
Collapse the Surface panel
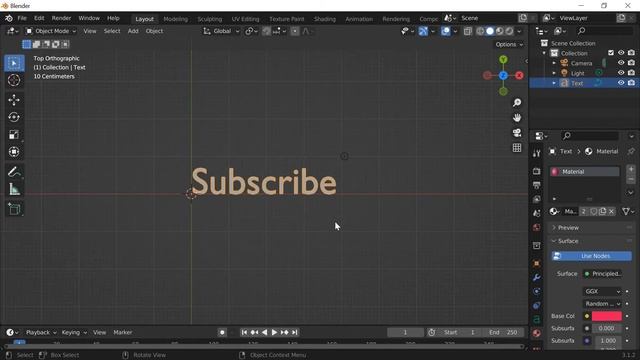click(x=568, y=241)
